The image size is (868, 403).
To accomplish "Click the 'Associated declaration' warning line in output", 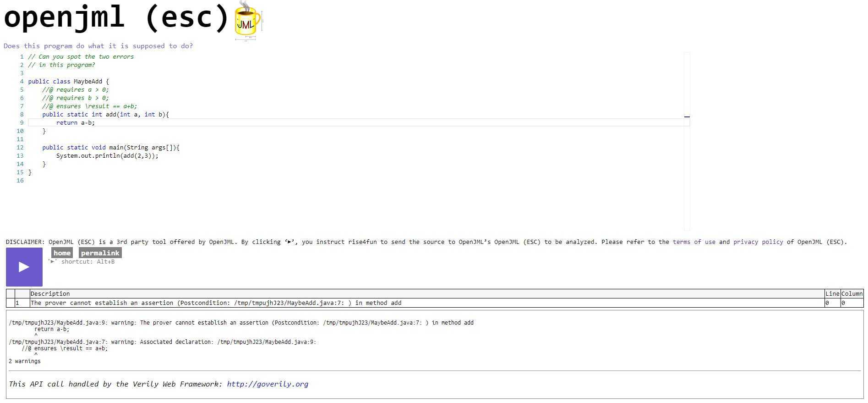I will click(x=163, y=342).
